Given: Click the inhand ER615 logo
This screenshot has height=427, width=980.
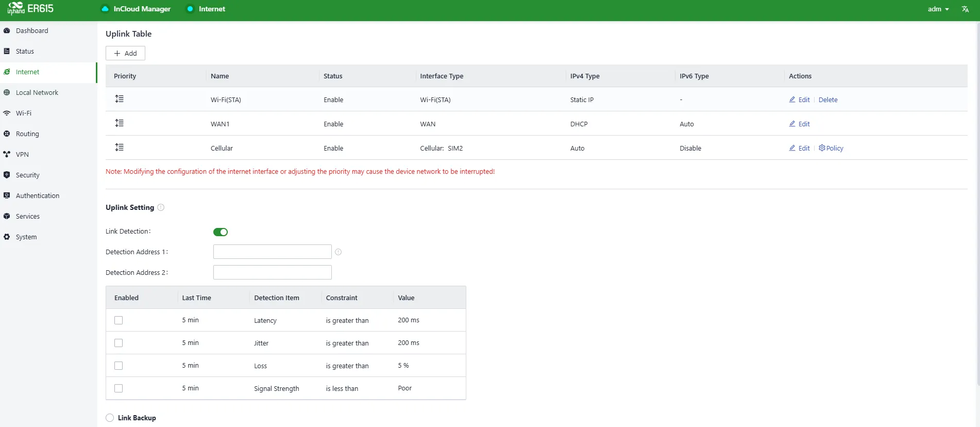Looking at the screenshot, I should (30, 9).
